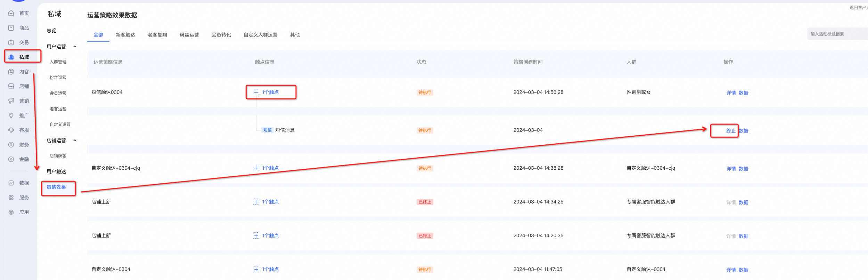
Task: Expand touchpoints for 自定义触达-0304-cjq row
Action: click(x=256, y=168)
